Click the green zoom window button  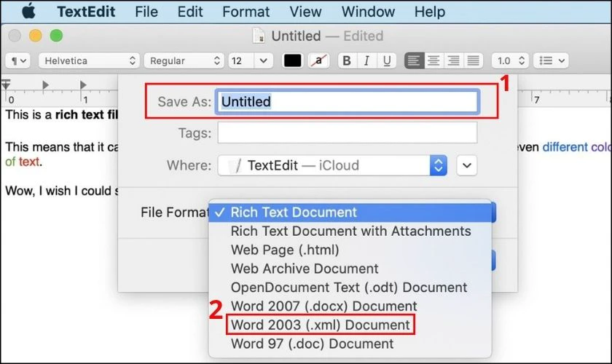click(x=56, y=36)
